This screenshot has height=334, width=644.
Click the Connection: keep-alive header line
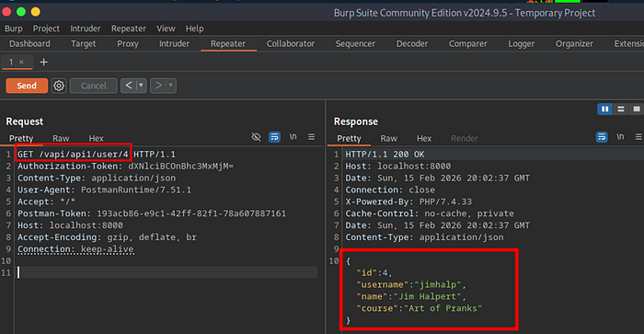(75, 249)
